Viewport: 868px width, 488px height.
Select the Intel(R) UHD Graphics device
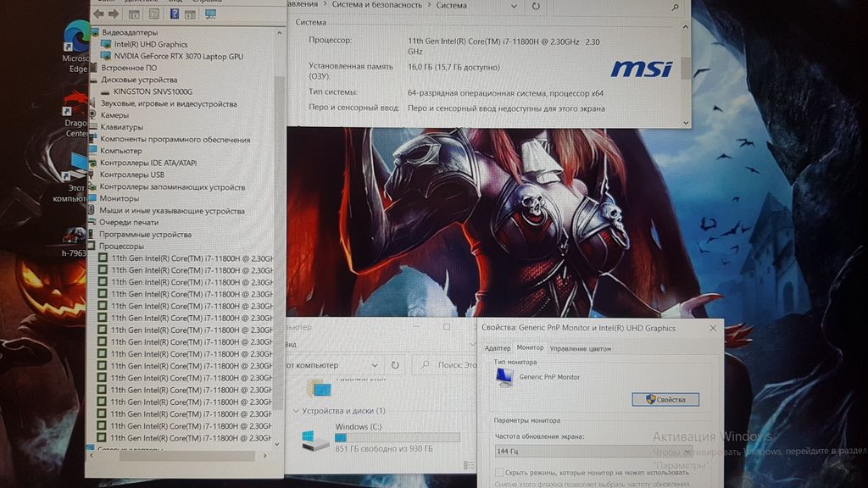[151, 44]
